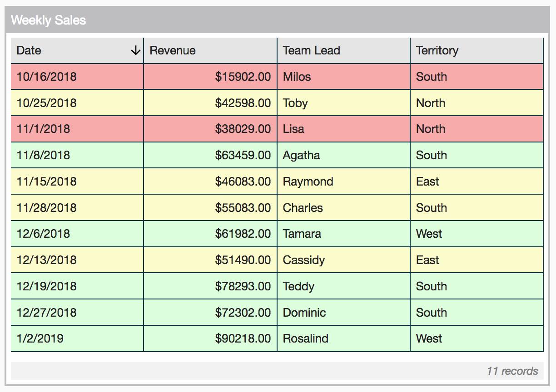Click the 11/8/2018 date cell
The image size is (556, 392).
[43, 155]
